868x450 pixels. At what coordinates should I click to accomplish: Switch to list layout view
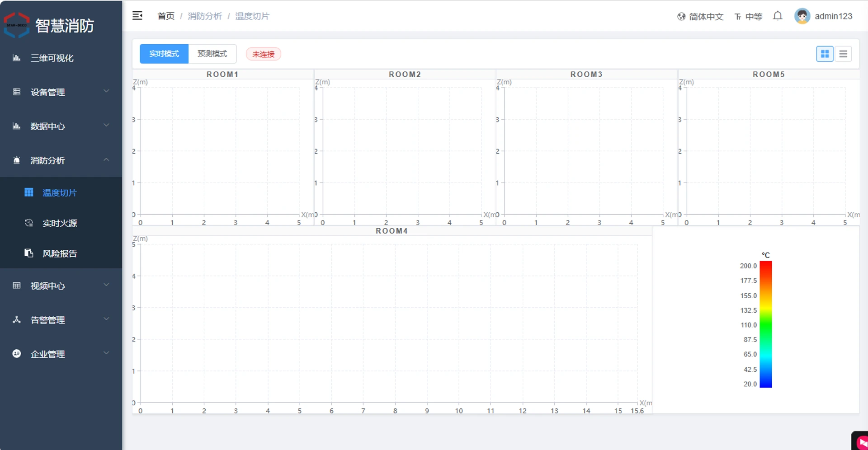(843, 54)
